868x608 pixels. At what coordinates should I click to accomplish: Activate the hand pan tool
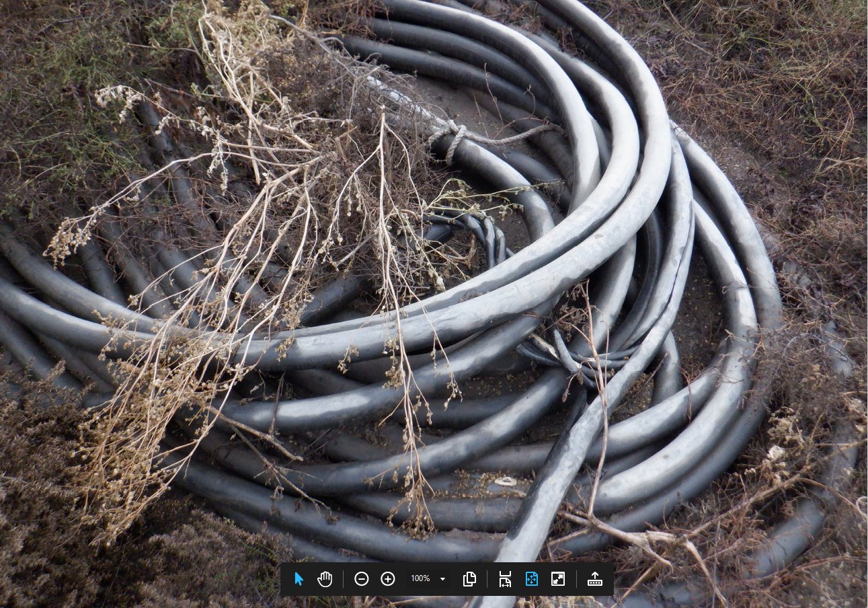[x=325, y=579]
